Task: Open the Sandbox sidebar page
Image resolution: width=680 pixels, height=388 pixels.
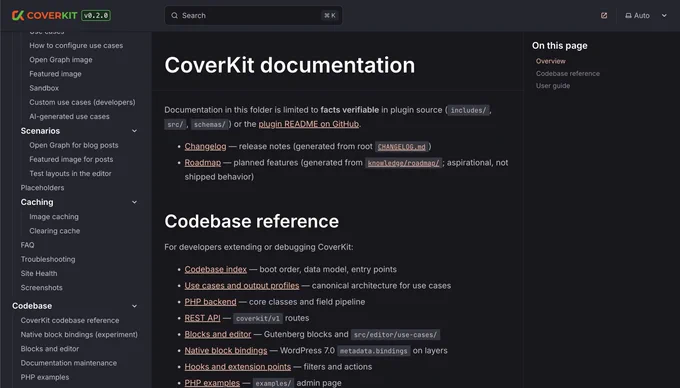Action: pos(44,88)
